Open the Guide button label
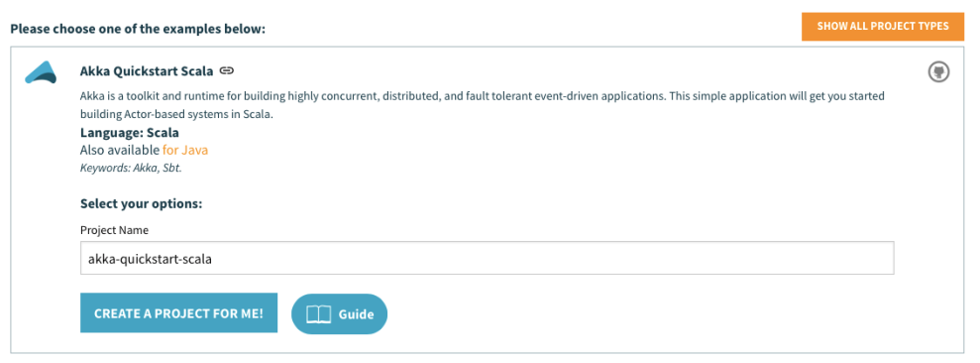The image size is (980, 363). (x=357, y=314)
